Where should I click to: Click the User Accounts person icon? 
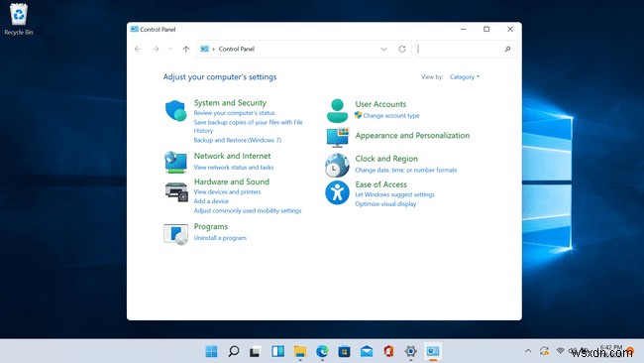point(337,110)
